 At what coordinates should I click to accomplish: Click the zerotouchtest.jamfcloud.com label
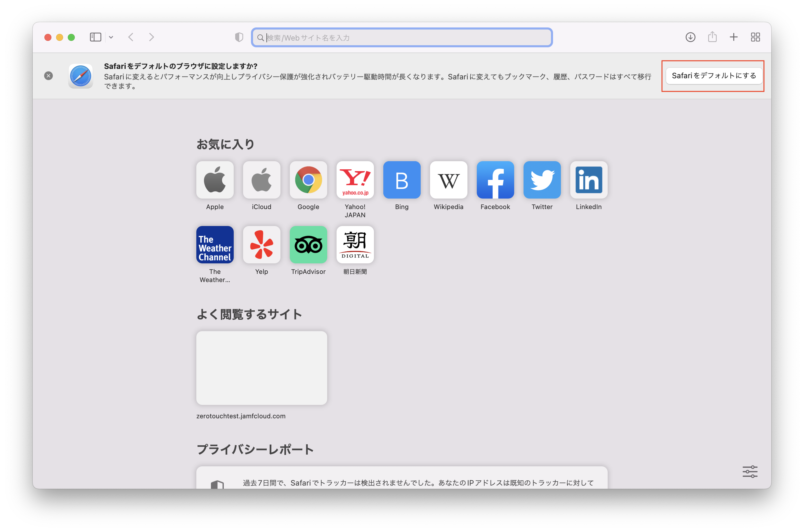[241, 416]
